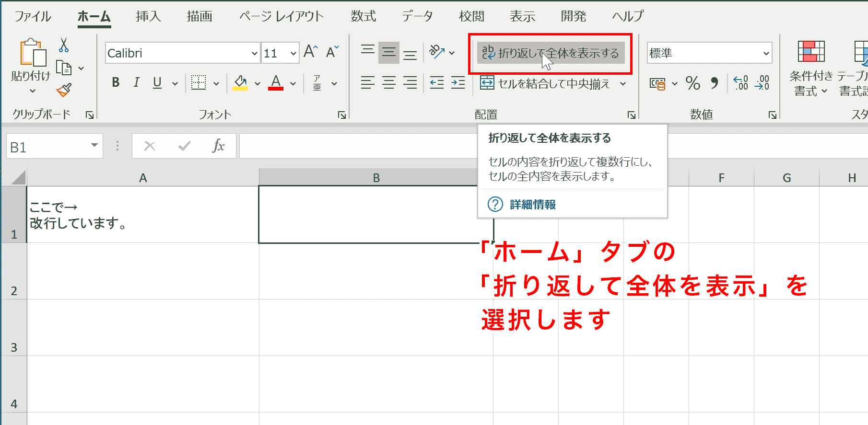Select column G header
Image resolution: width=868 pixels, height=425 pixels.
point(786,178)
